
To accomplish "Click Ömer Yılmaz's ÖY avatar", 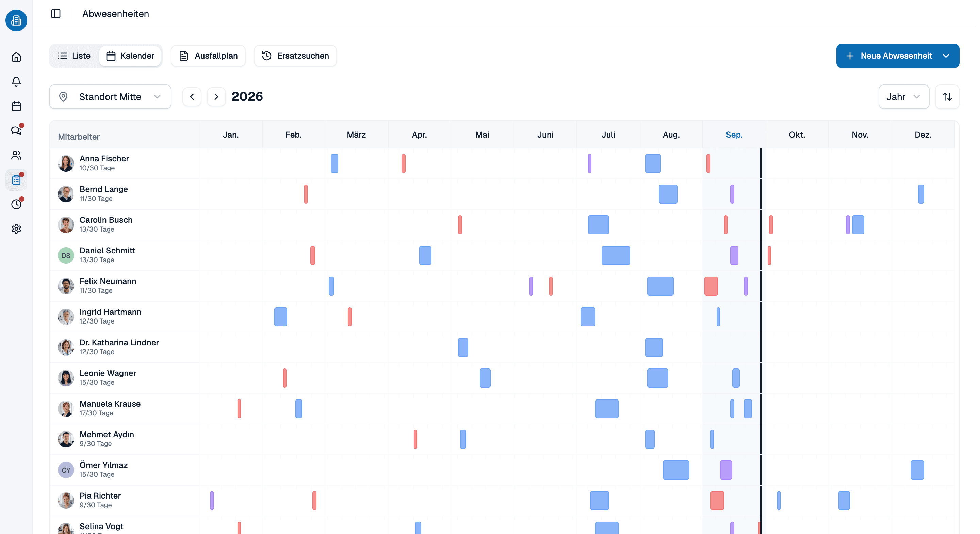I will [66, 470].
